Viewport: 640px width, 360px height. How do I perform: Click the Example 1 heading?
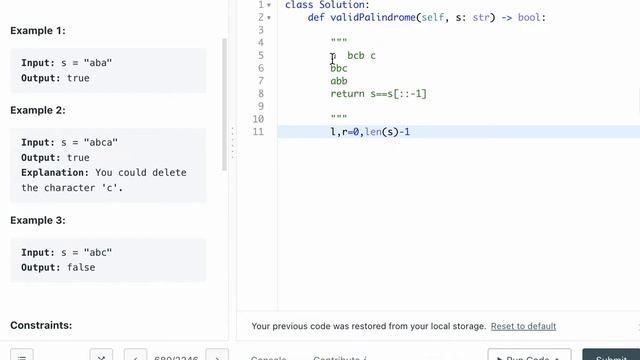point(38,31)
